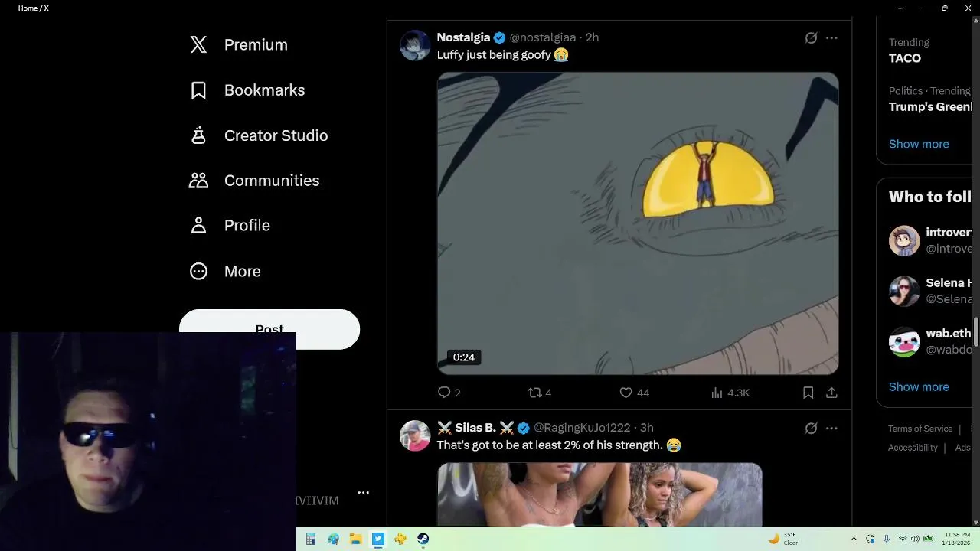
Task: Open more options on Nostalgia's post
Action: point(831,37)
